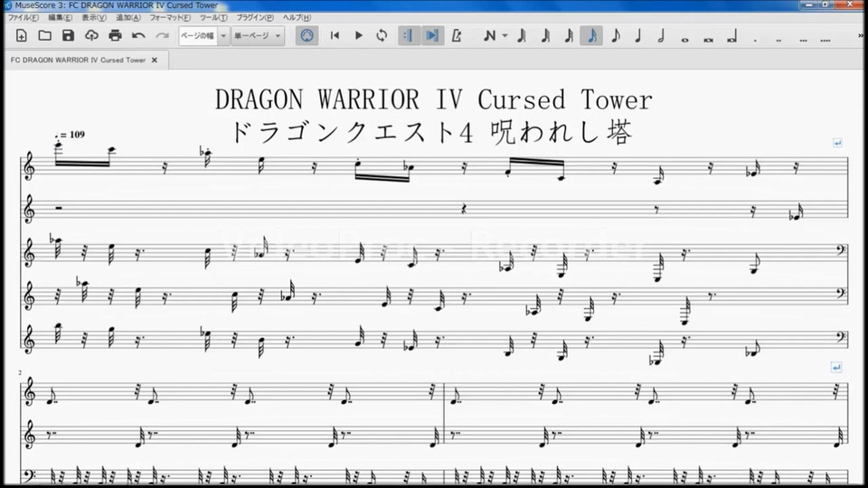Image resolution: width=868 pixels, height=488 pixels.
Task: Select the subtitle ドラゴンクエスト4 呪われし塔
Action: pyautogui.click(x=430, y=133)
